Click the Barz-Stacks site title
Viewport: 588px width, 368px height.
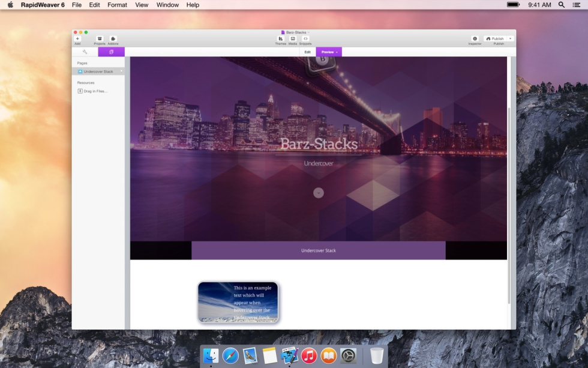pos(319,144)
